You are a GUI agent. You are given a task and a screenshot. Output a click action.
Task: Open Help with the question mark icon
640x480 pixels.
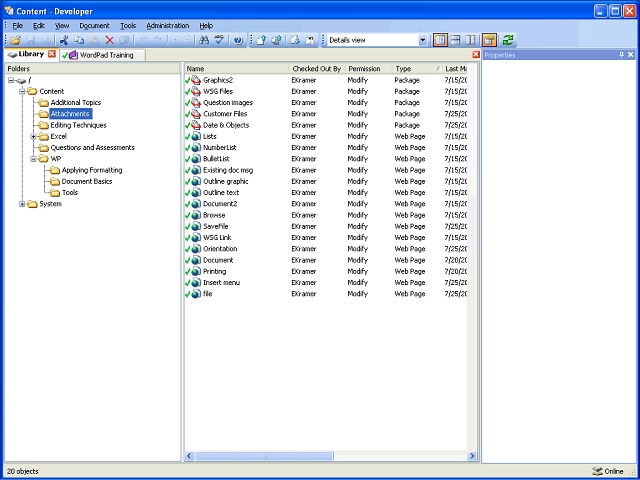239,40
